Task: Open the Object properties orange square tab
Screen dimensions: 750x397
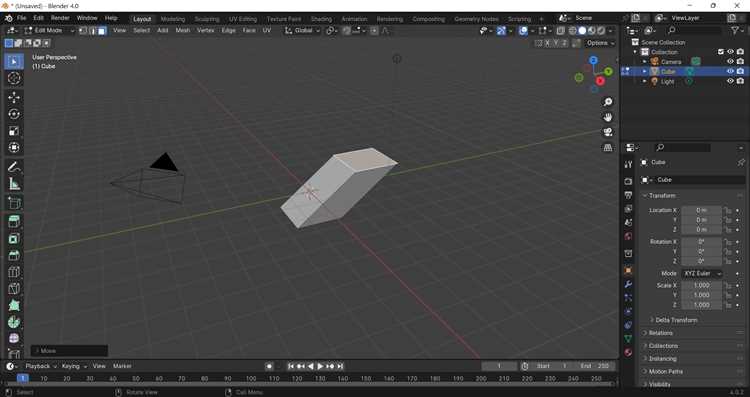Action: click(x=628, y=271)
